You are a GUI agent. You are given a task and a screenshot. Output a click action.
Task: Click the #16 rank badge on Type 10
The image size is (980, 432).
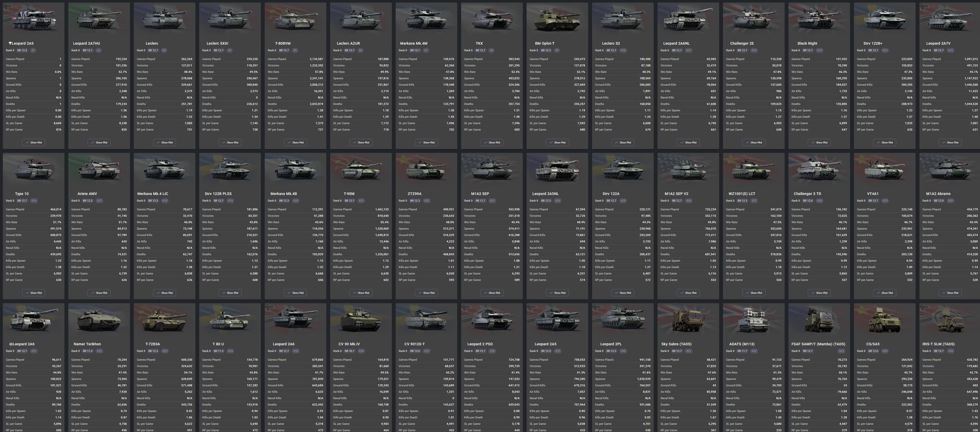pyautogui.click(x=34, y=201)
